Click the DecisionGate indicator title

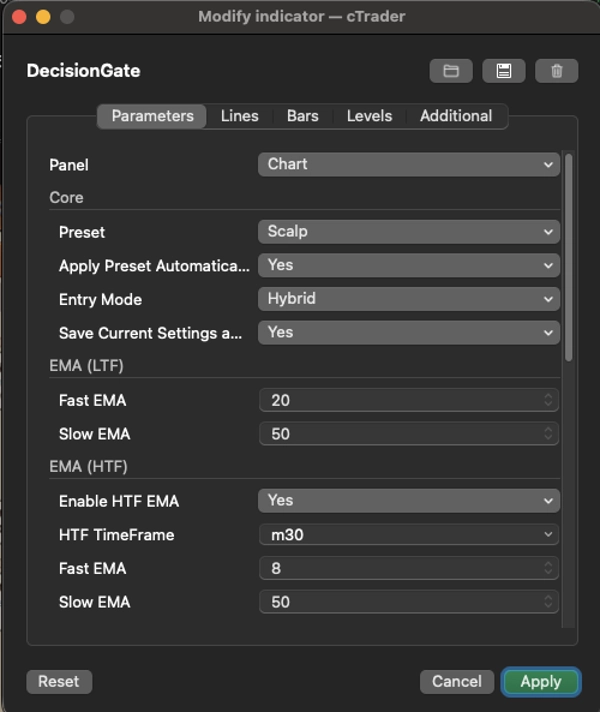coord(84,71)
